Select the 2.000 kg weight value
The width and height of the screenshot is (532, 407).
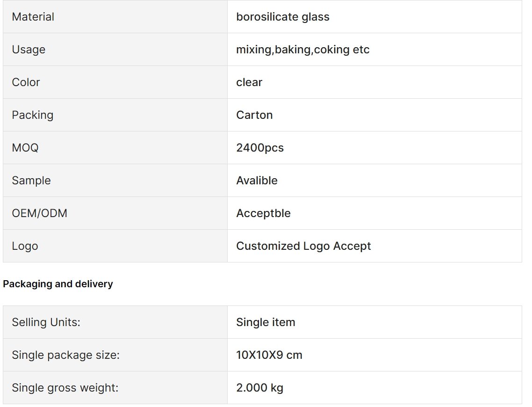pyautogui.click(x=259, y=388)
